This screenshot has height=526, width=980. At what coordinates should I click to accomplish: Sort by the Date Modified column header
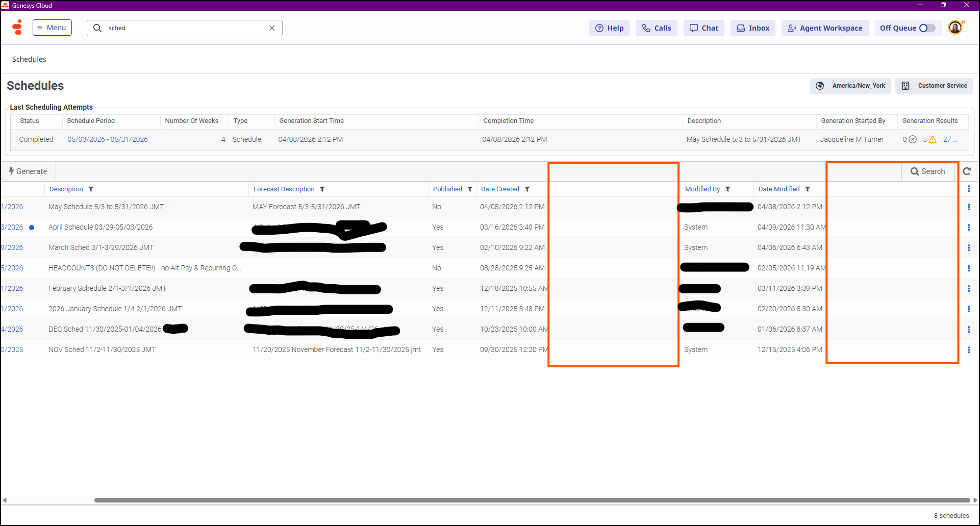pos(779,189)
